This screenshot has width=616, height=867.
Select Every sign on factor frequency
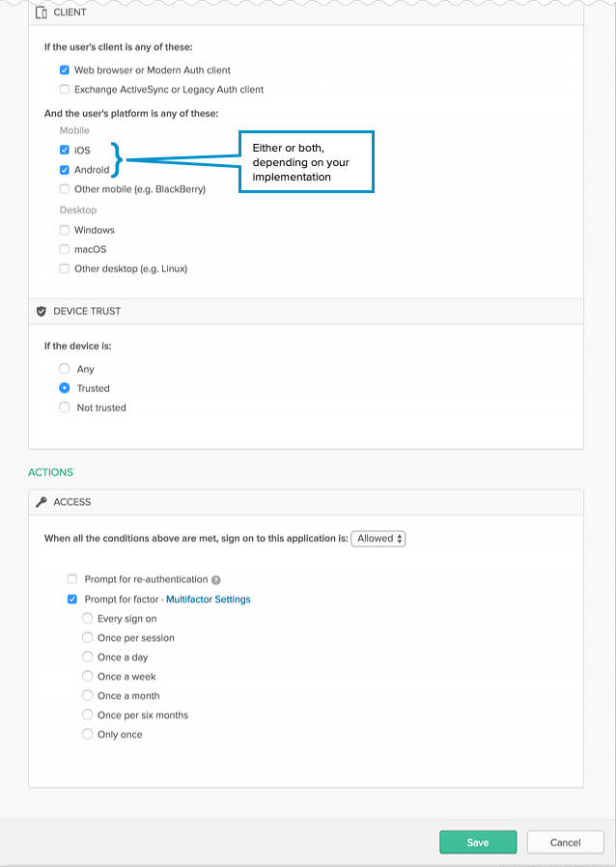88,619
